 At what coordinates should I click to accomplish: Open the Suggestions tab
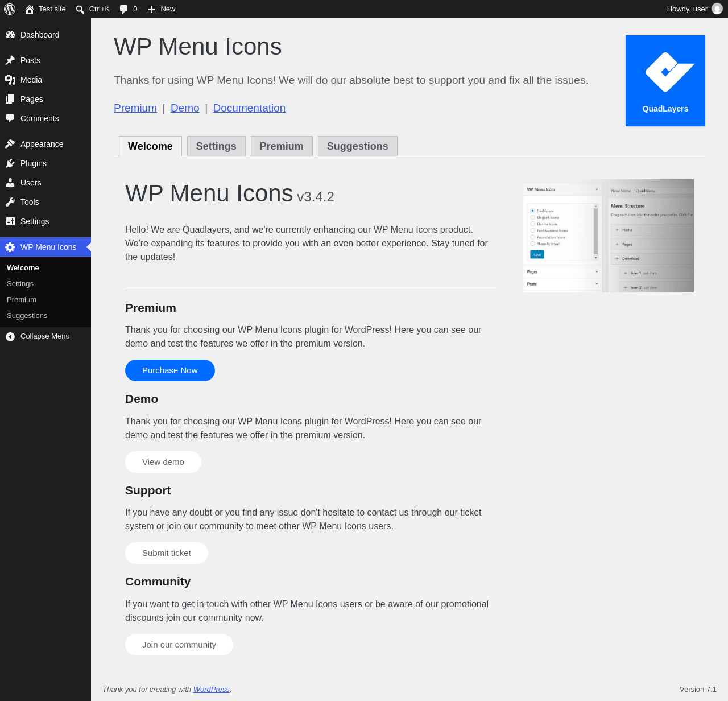coord(358,146)
